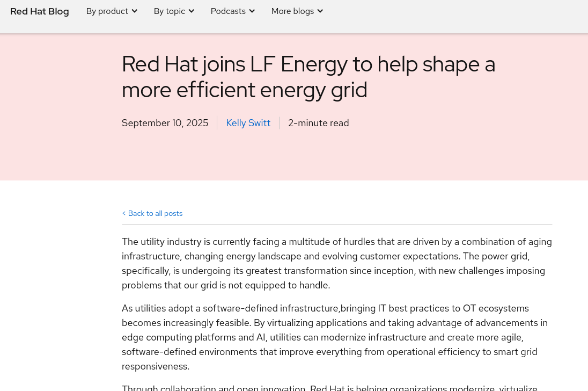Screen dimensions: 588x391
Task: Click the paragraph starting 'As utilities adopt'
Action: [x=335, y=337]
